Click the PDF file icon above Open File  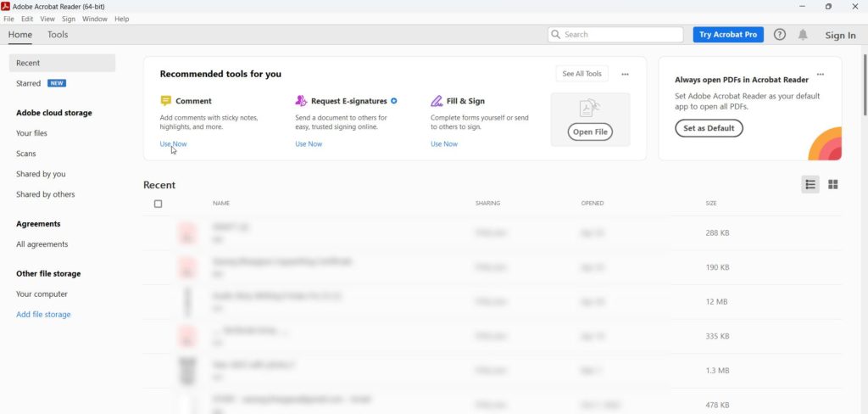click(x=590, y=108)
